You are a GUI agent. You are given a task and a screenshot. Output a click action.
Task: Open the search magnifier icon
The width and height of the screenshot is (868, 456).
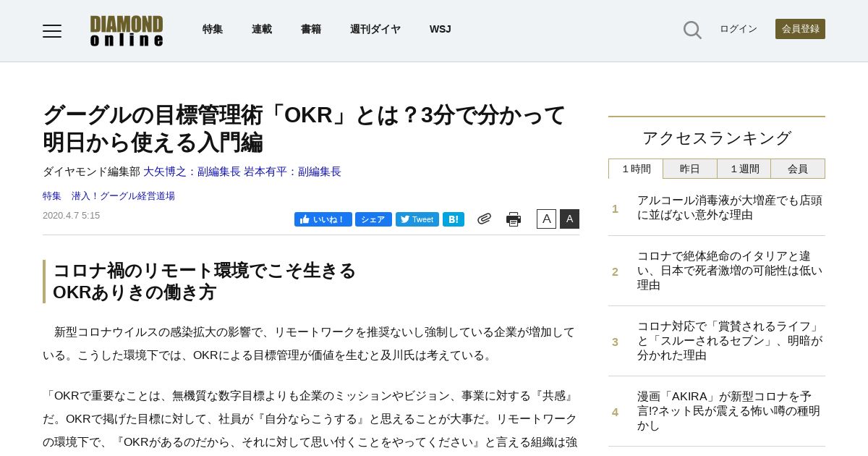[x=692, y=30]
